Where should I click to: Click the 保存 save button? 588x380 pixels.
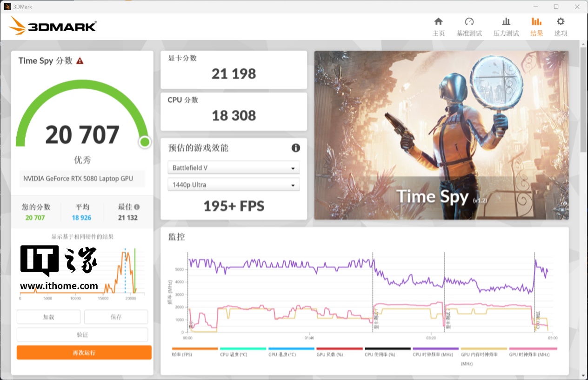coord(116,317)
